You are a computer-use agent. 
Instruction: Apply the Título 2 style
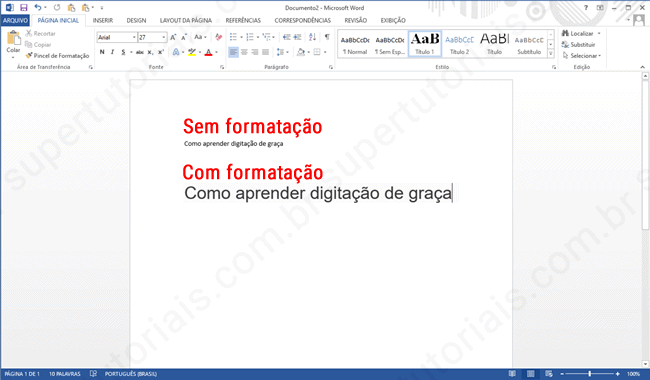pyautogui.click(x=459, y=44)
